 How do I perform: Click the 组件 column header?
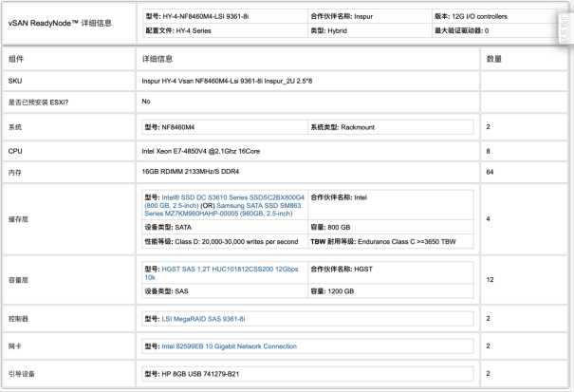tap(16, 59)
